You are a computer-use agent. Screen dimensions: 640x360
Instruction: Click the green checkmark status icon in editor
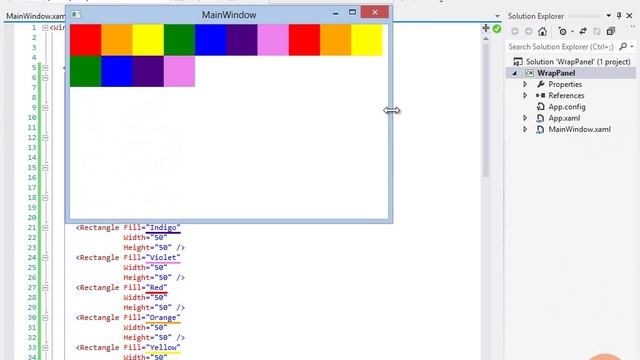click(497, 29)
